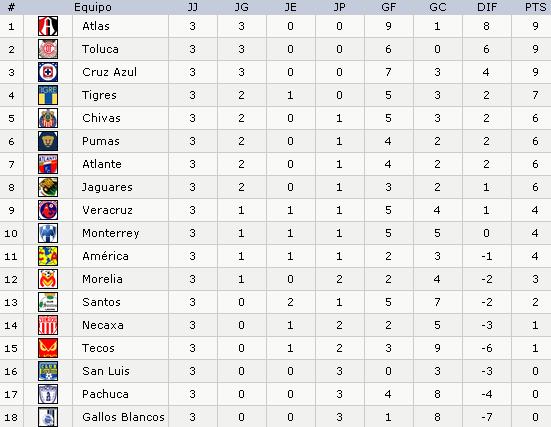Sort table by PTS column header

pyautogui.click(x=535, y=7)
